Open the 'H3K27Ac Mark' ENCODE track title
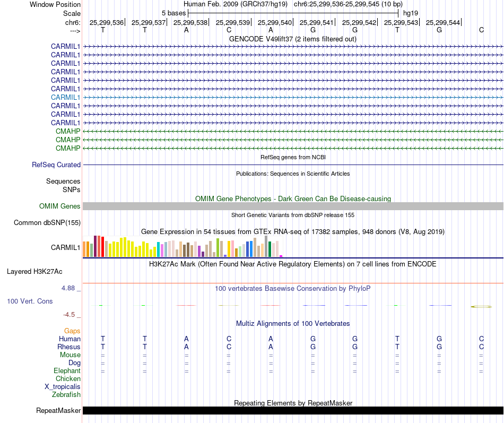 (293, 264)
